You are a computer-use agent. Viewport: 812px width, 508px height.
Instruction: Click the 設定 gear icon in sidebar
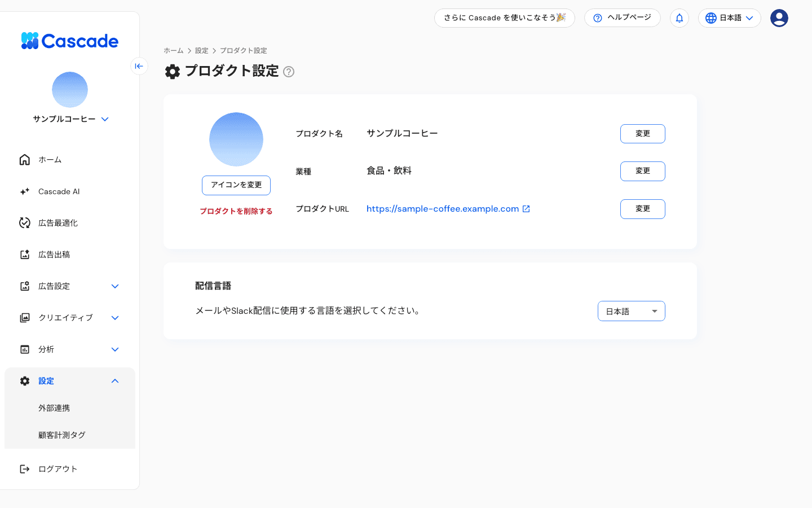(25, 381)
